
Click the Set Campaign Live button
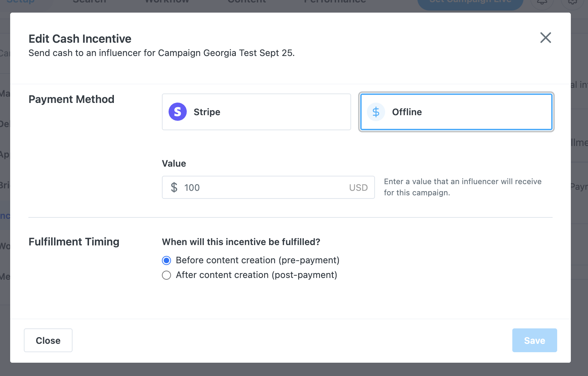[x=470, y=3]
